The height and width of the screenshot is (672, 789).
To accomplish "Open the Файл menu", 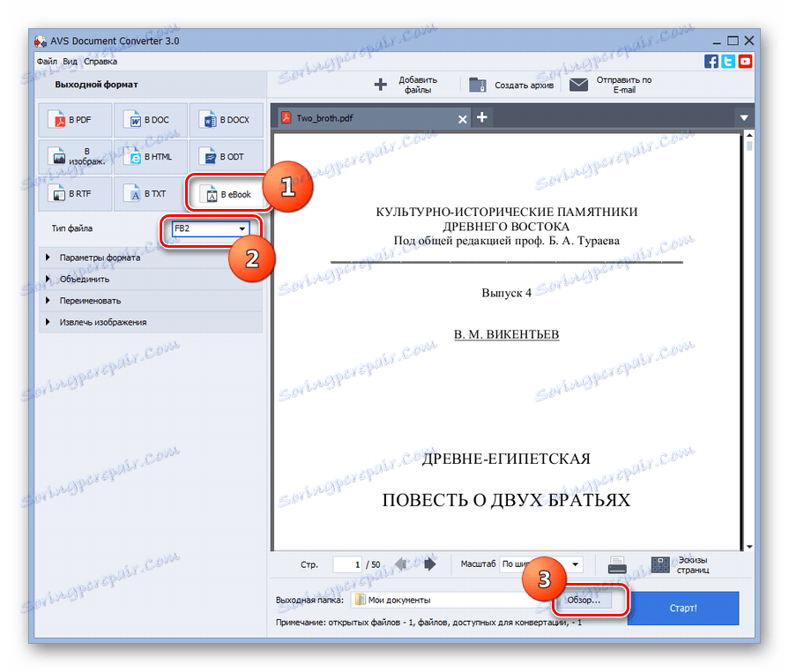I will [x=47, y=62].
